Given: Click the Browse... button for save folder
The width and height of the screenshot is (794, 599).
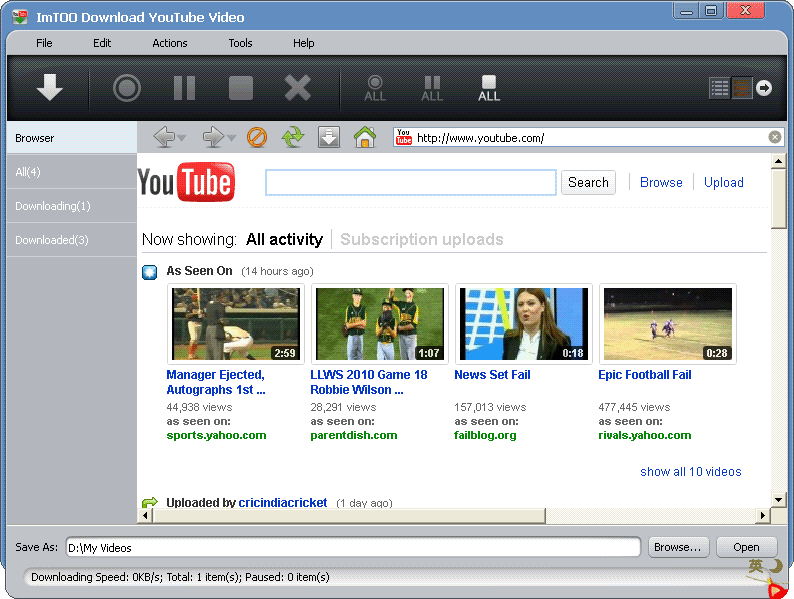Looking at the screenshot, I should (678, 547).
